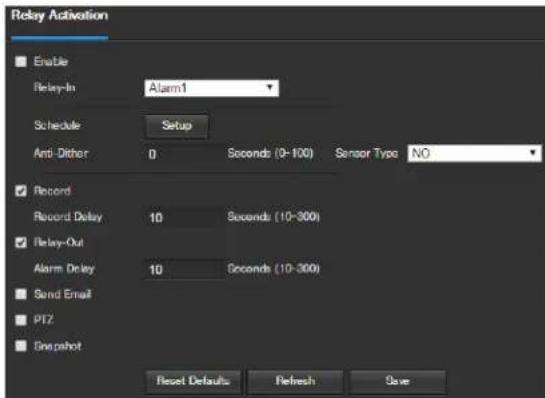The height and width of the screenshot is (398, 545).
Task: Click the Schedule label
Action: 57,125
